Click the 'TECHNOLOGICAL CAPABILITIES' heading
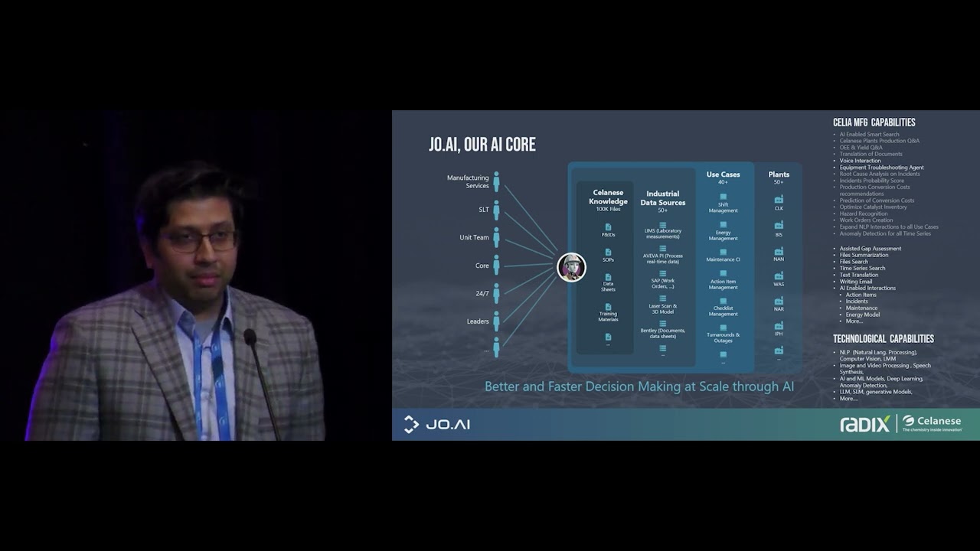 tap(884, 339)
